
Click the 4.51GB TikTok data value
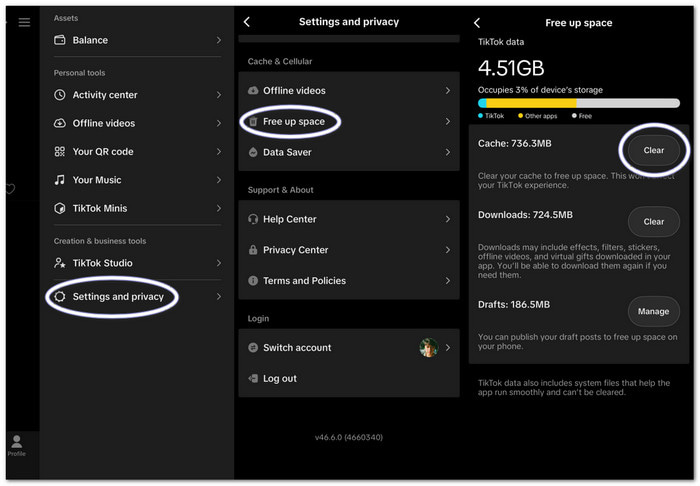point(511,68)
